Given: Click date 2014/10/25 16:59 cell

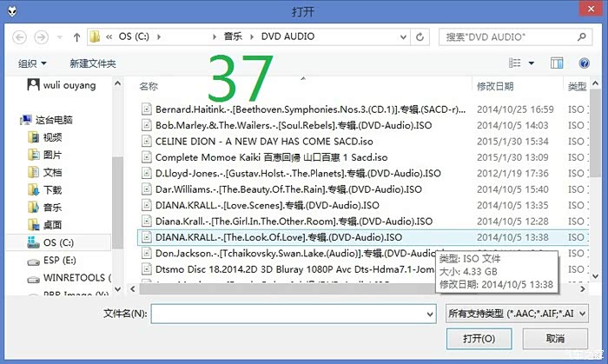Looking at the screenshot, I should pos(515,109).
